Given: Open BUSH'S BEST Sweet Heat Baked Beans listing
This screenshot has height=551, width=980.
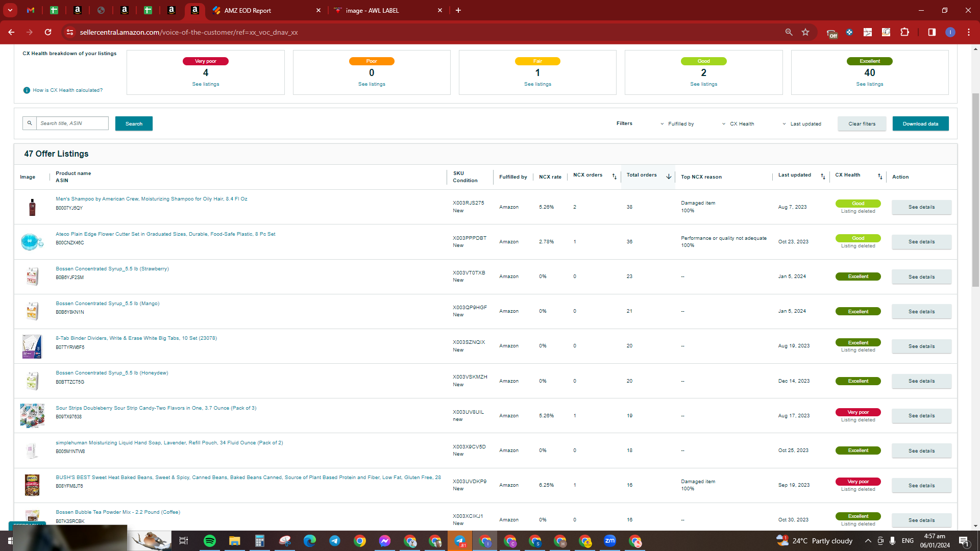Looking at the screenshot, I should 249,478.
